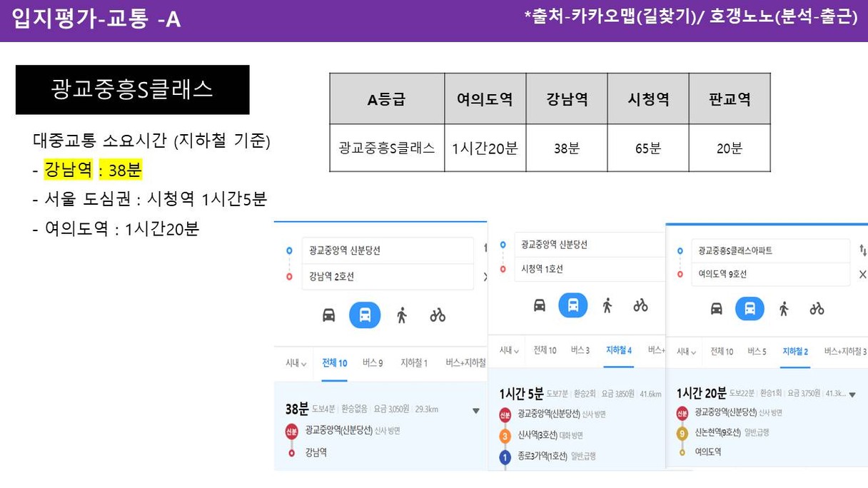Select bicycle mode in the 시청역 route panel

coord(640,305)
